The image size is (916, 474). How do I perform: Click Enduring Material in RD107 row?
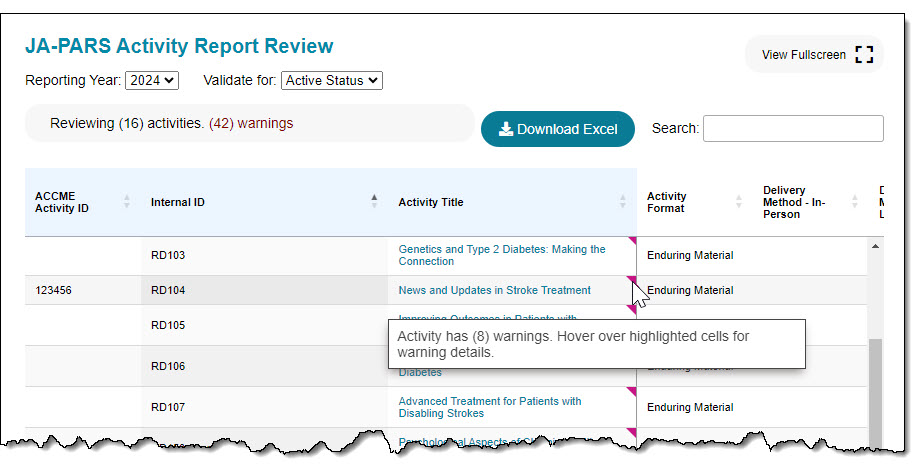(690, 407)
